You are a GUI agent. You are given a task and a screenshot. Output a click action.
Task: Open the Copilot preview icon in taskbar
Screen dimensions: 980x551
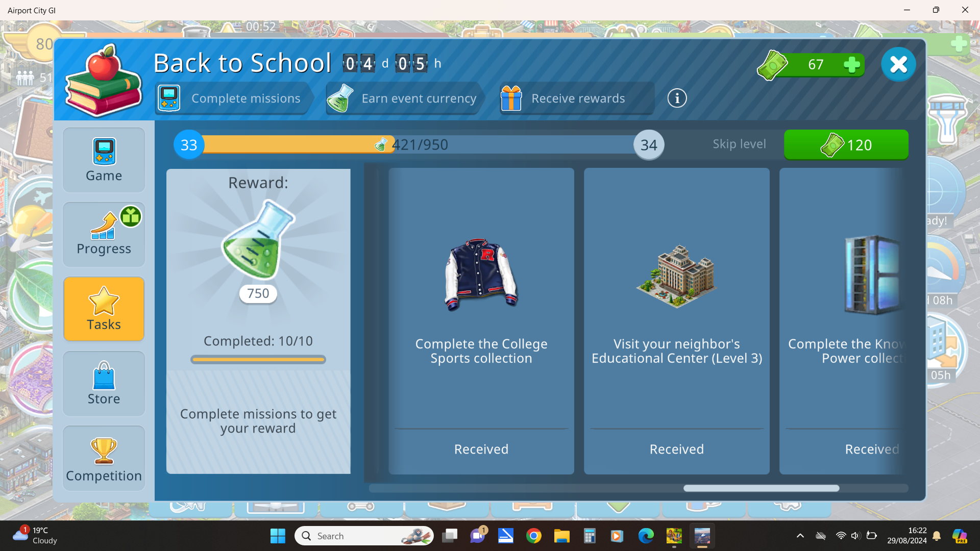960,536
